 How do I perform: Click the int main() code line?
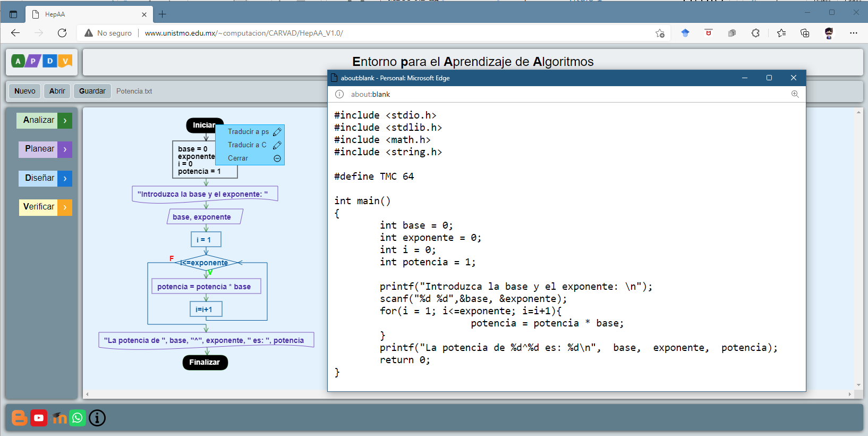[362, 201]
